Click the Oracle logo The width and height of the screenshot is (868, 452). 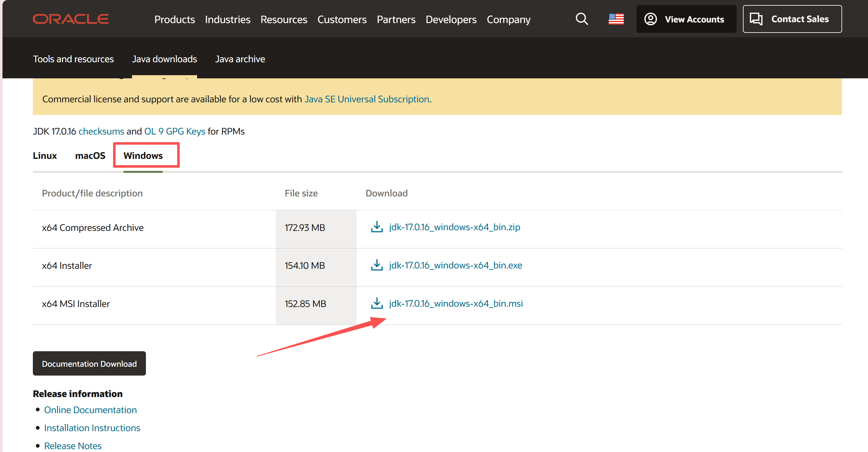(71, 19)
